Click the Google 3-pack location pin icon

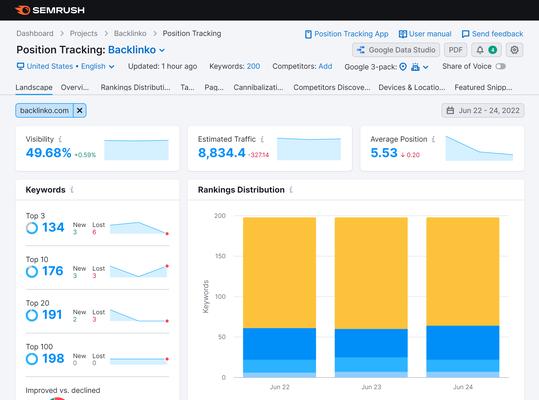[x=403, y=67]
